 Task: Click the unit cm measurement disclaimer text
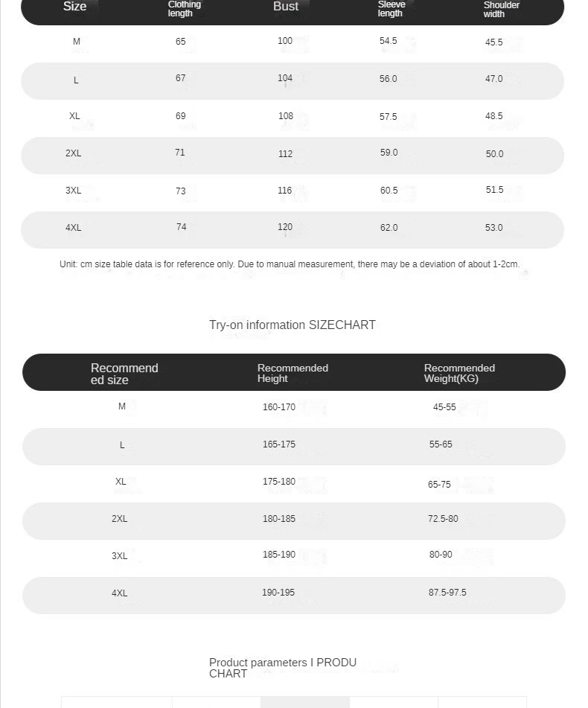290,264
